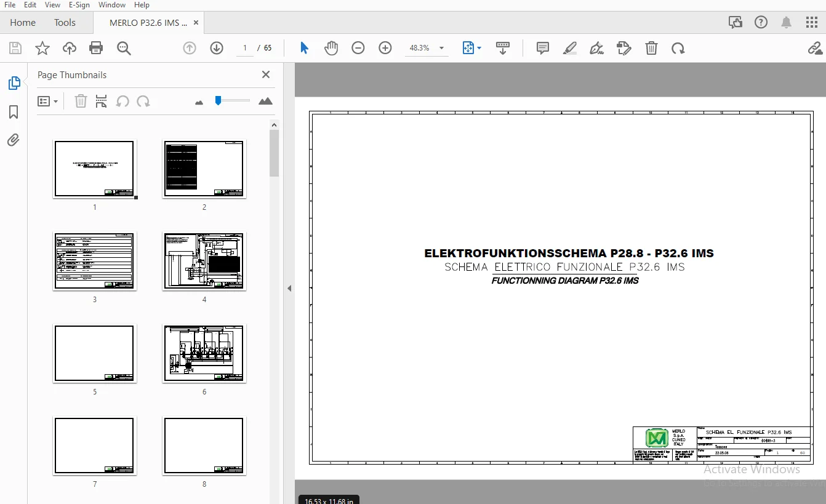This screenshot has width=826, height=504.
Task: Open thumbnail panel options dropdown
Action: (47, 101)
